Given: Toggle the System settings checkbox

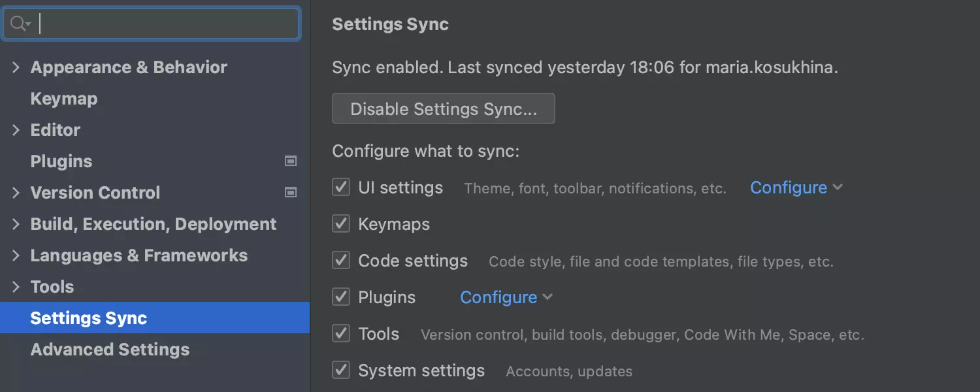Looking at the screenshot, I should (x=341, y=370).
